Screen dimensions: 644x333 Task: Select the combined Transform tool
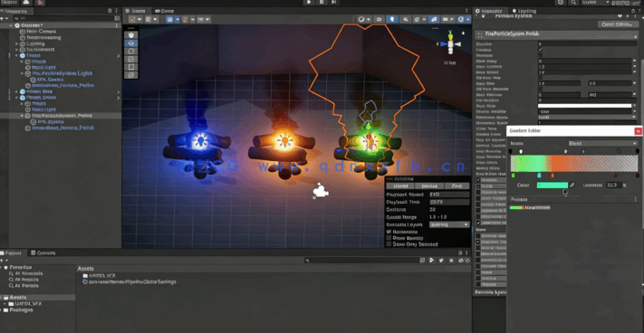[x=131, y=75]
